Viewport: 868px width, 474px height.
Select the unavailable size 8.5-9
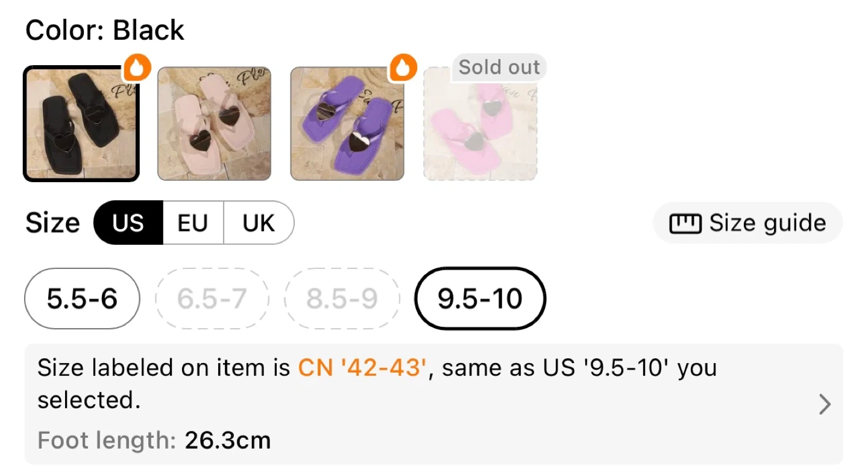pyautogui.click(x=342, y=299)
